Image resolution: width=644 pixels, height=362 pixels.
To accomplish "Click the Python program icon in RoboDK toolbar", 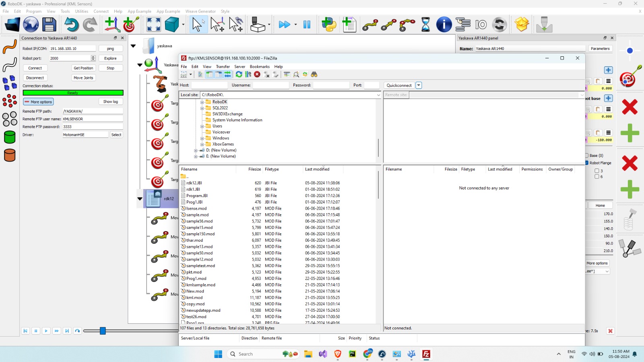I will (x=329, y=25).
